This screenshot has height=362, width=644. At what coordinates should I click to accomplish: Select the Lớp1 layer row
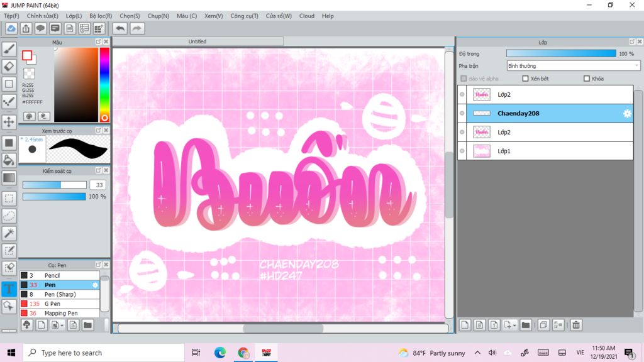[x=545, y=151]
